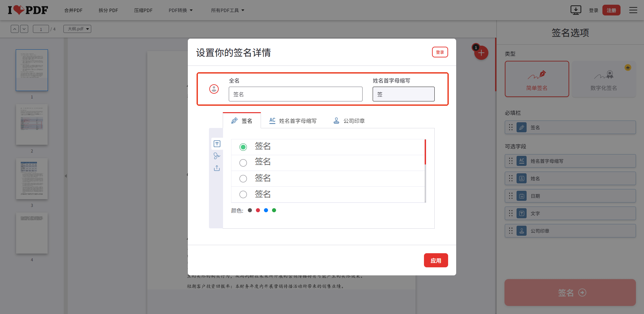
Task: Open the hamburger menu
Action: click(633, 10)
